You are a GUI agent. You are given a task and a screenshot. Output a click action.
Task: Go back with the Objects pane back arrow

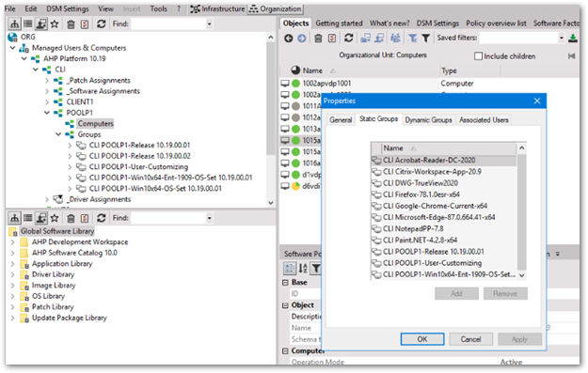[288, 39]
